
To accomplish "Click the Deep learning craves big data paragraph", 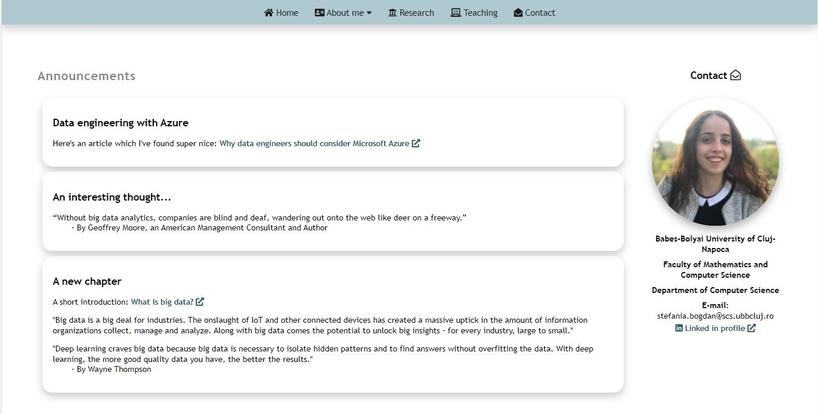I will pyautogui.click(x=323, y=354).
